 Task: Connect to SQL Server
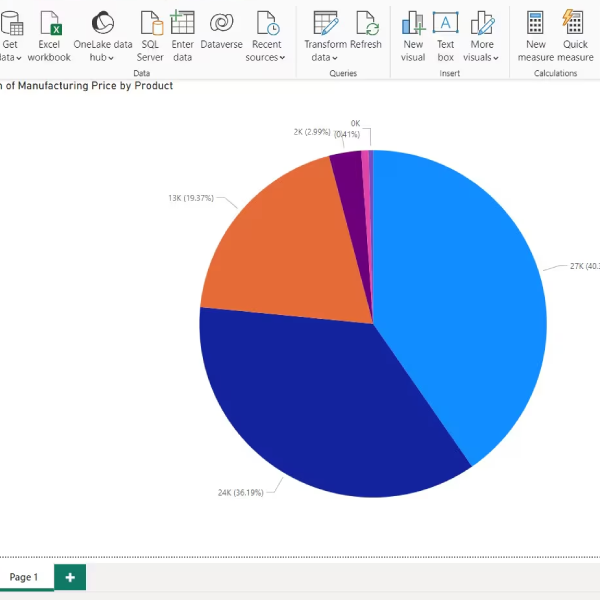pyautogui.click(x=150, y=36)
